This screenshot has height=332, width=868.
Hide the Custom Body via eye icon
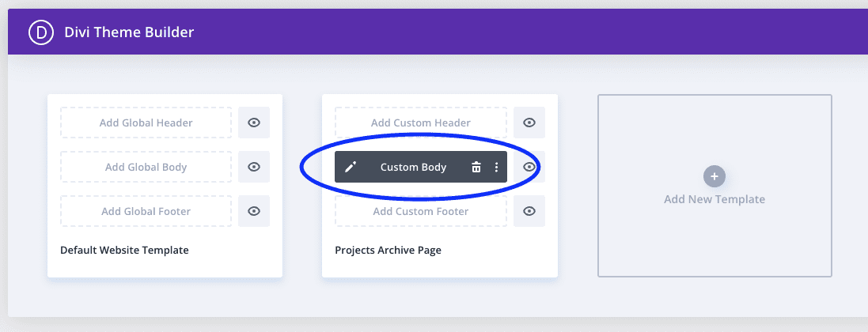point(529,167)
